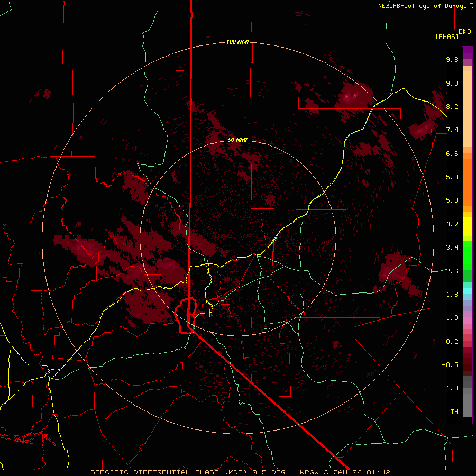Click the 8 JAN 26 date text

pos(342,472)
